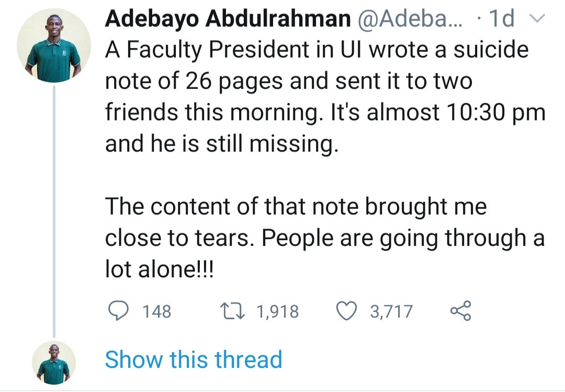The width and height of the screenshot is (565, 392).
Task: Open the large profile picture of Adebayo
Action: click(x=53, y=45)
